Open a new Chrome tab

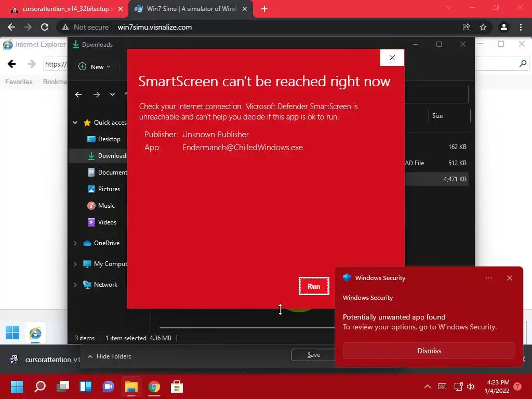(x=264, y=9)
